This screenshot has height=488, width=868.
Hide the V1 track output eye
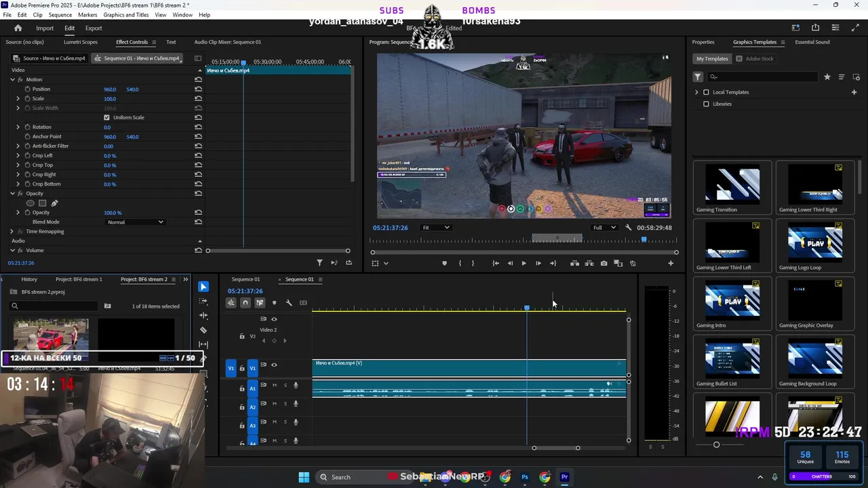point(274,365)
